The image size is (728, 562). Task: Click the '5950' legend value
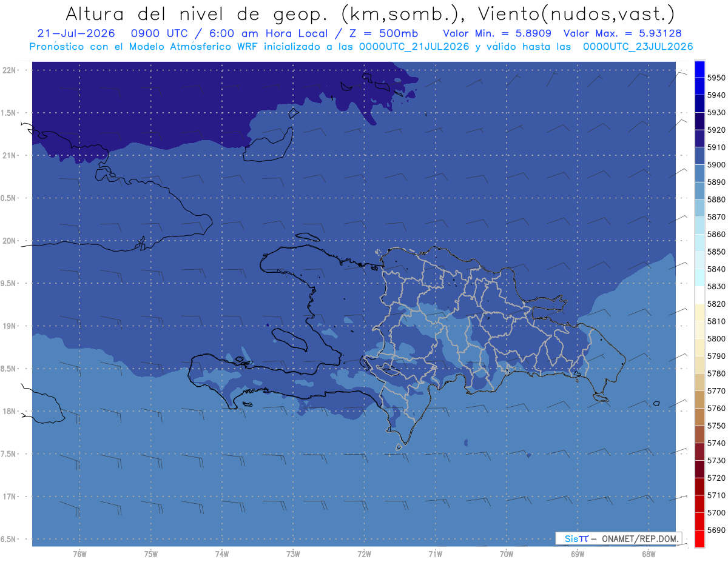[716, 78]
